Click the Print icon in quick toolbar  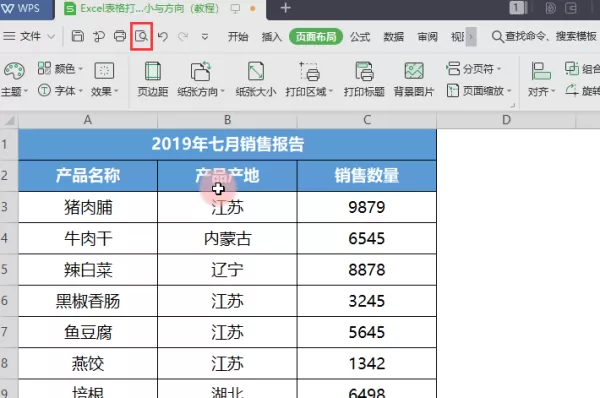(x=120, y=36)
